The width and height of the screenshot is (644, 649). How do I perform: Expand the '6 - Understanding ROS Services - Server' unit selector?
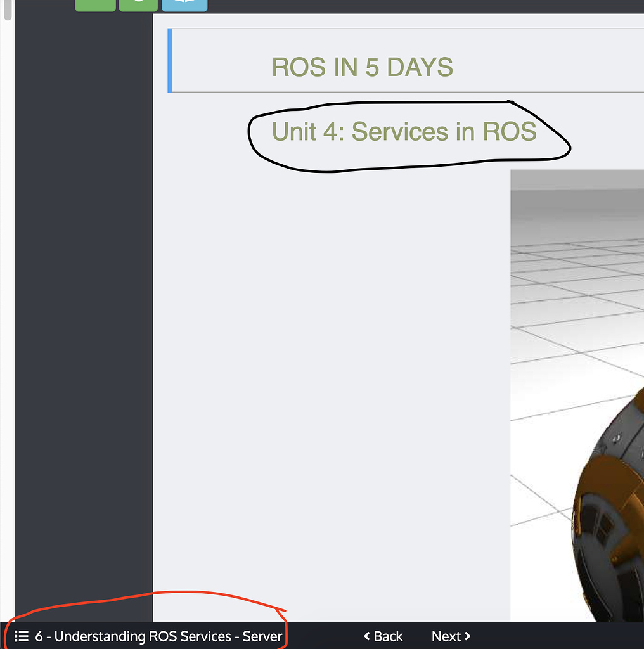[x=158, y=636]
